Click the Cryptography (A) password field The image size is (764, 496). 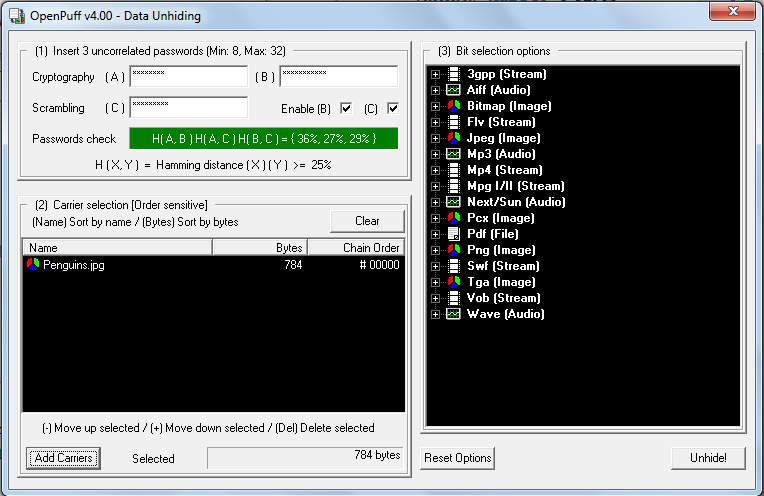point(189,76)
